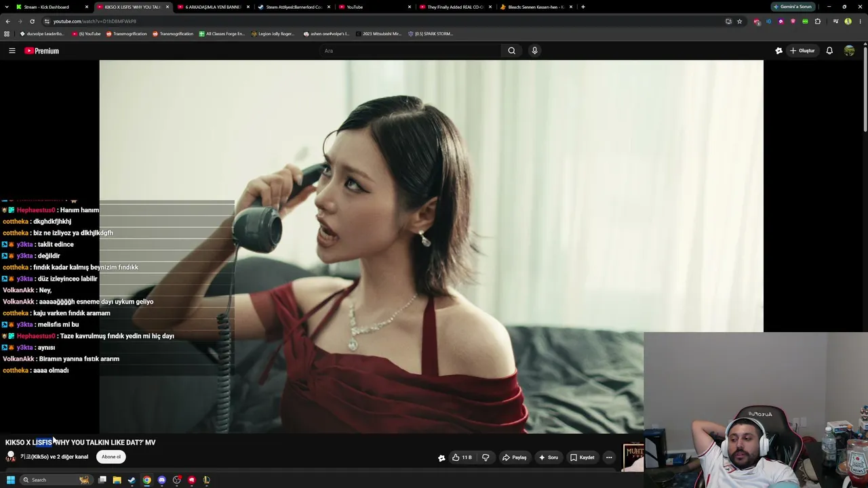Open the Chrome profile avatar
This screenshot has height=488, width=868.
848,21
